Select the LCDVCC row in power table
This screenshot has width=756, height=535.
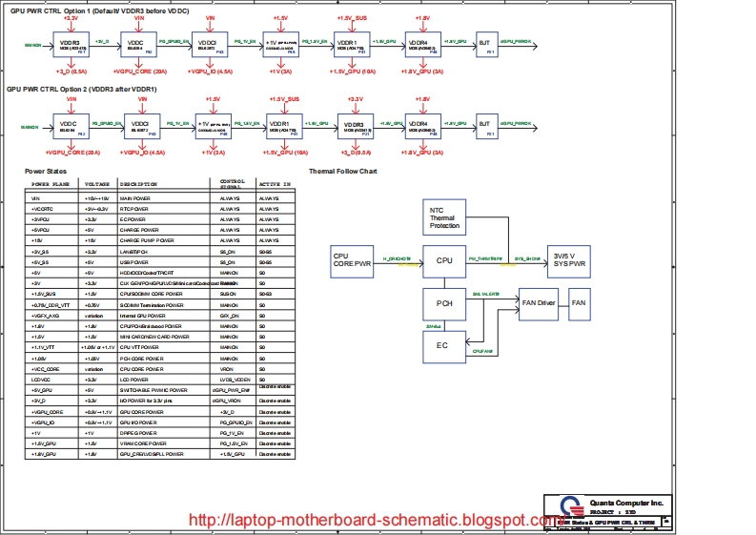[143, 380]
